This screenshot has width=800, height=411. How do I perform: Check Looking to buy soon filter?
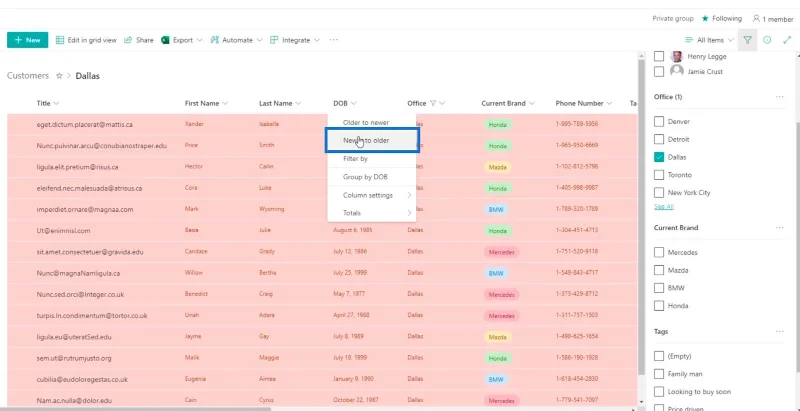659,392
